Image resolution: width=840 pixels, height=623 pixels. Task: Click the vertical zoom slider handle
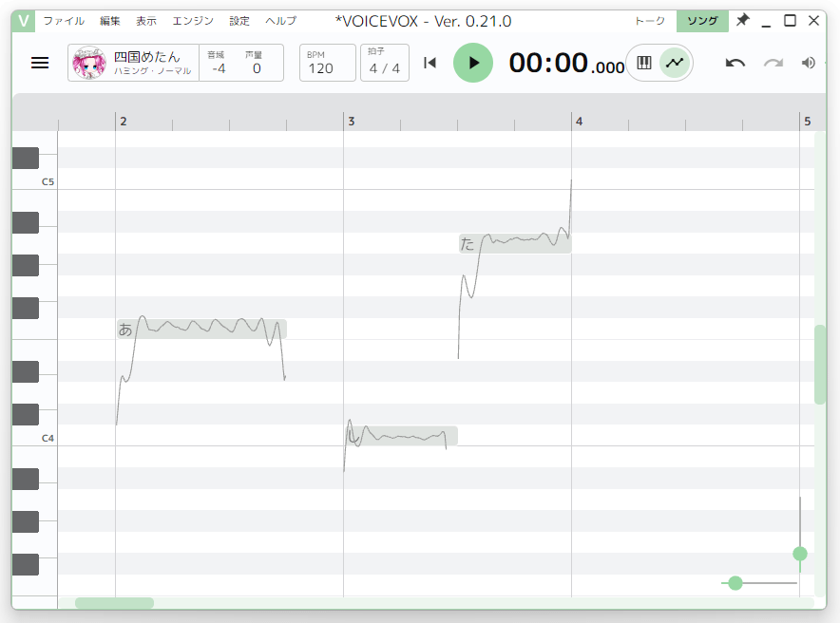click(800, 554)
